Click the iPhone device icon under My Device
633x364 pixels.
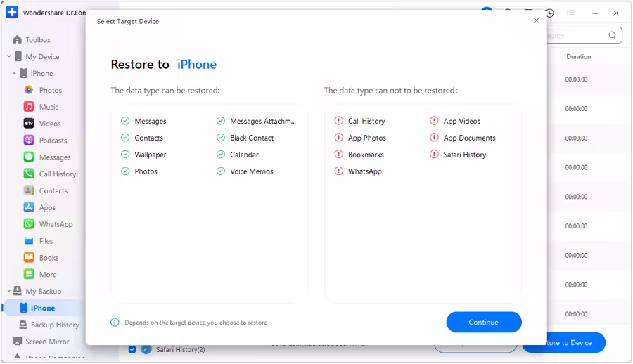23,74
